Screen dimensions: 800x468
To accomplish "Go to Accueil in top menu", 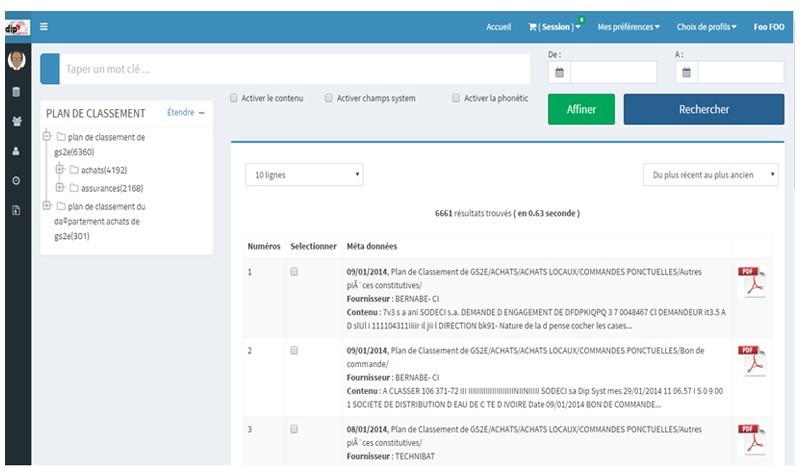I will pyautogui.click(x=498, y=27).
